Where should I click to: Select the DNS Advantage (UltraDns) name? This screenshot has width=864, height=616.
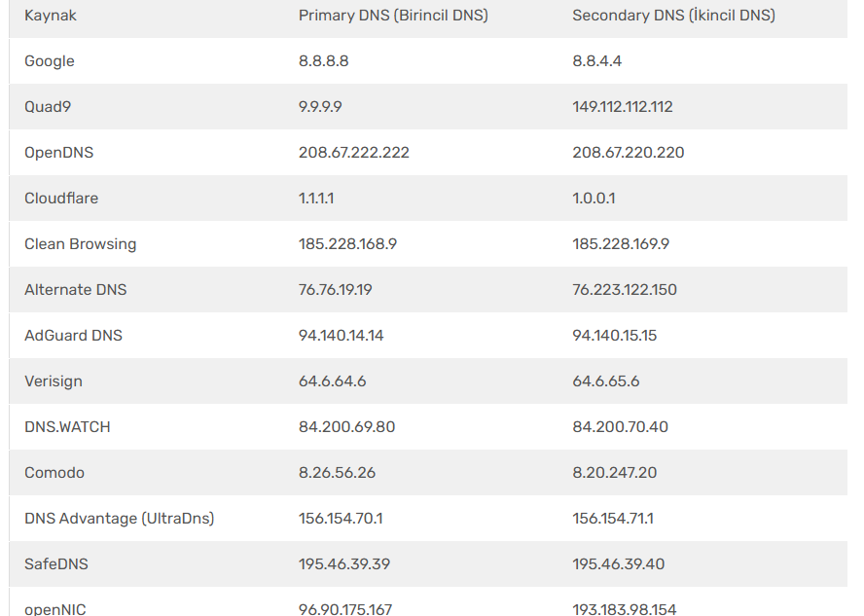pyautogui.click(x=119, y=519)
